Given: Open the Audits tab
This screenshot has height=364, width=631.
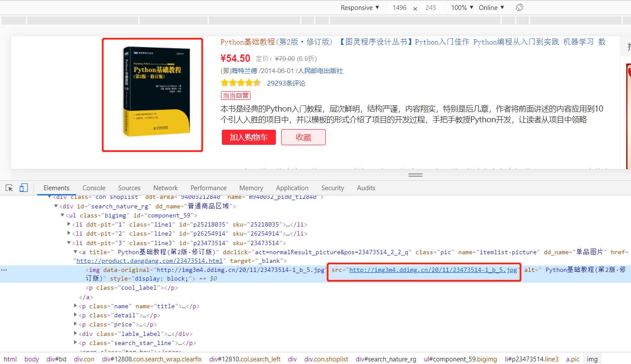Looking at the screenshot, I should pyautogui.click(x=366, y=188).
